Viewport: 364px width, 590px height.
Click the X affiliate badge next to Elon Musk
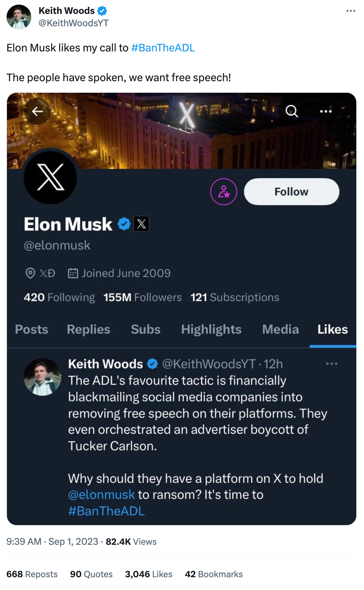click(x=141, y=223)
